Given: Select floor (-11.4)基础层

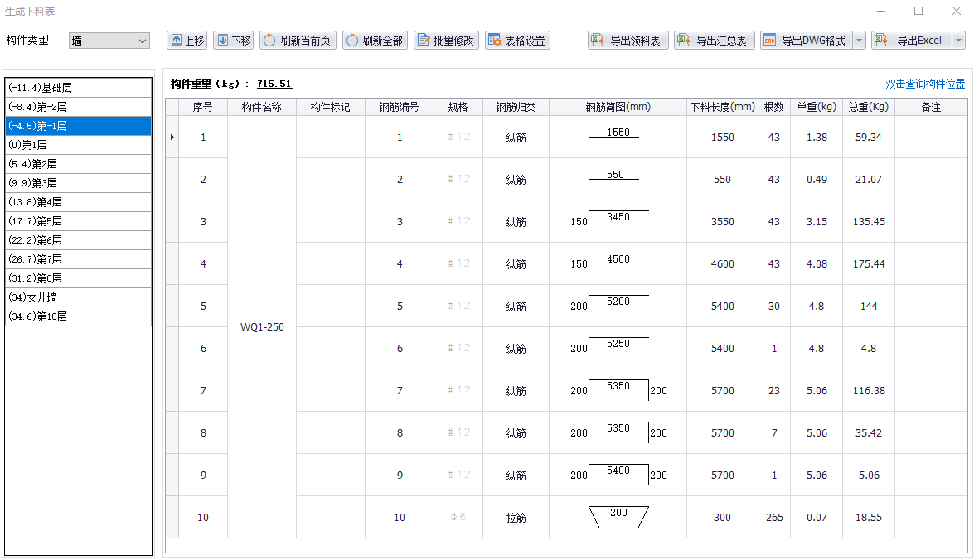Looking at the screenshot, I should click(x=78, y=88).
